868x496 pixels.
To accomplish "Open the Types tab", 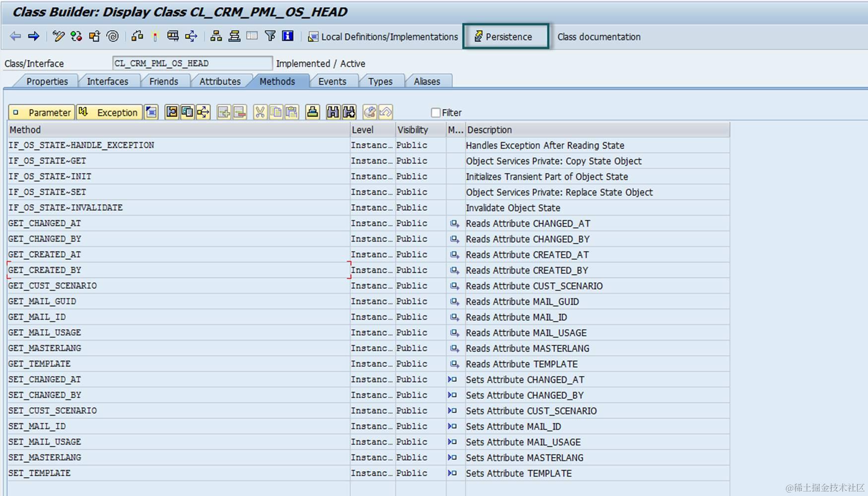I will (380, 81).
